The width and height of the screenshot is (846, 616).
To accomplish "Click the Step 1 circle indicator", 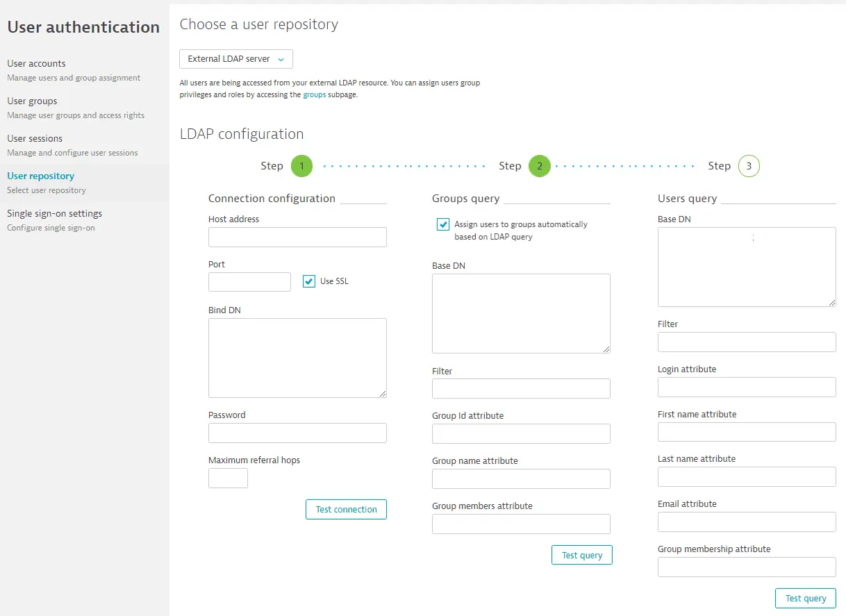I will click(302, 166).
